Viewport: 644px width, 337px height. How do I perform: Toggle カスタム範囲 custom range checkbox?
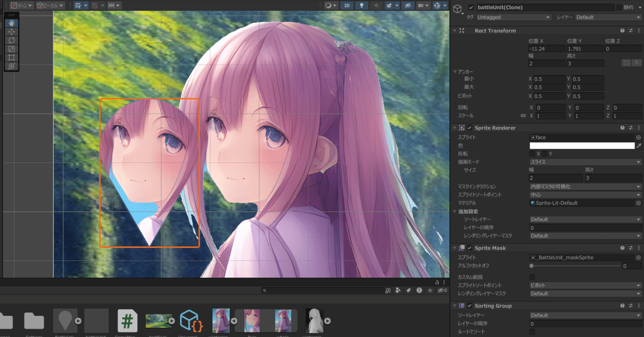coord(532,277)
